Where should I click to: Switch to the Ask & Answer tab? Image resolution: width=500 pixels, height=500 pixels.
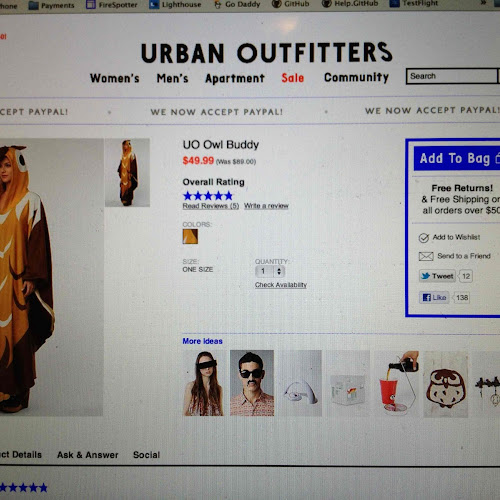[88, 455]
